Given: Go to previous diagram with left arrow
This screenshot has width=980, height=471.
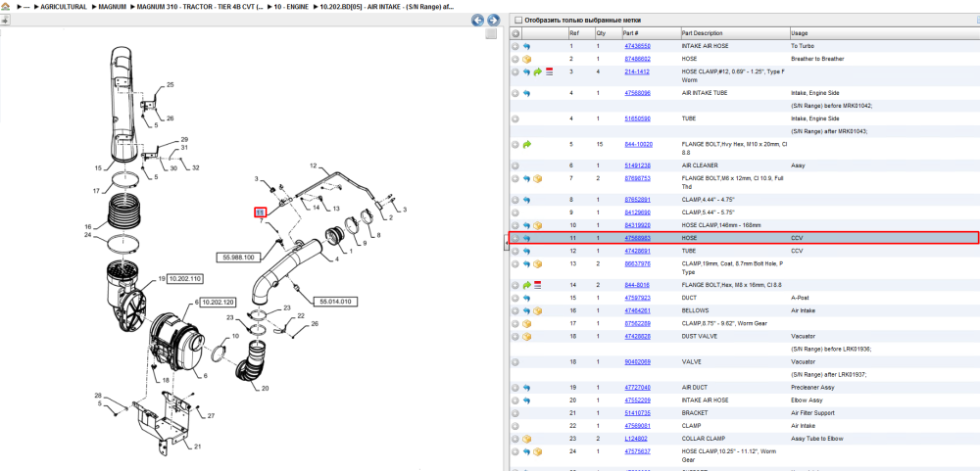Looking at the screenshot, I should point(478,20).
